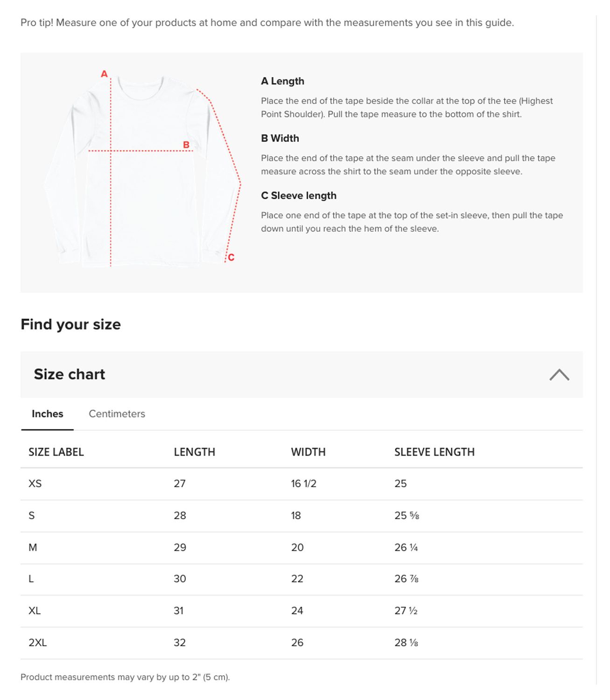Click the SLEEVE LENGTH column header
Screen dimensions: 610x700
[434, 452]
